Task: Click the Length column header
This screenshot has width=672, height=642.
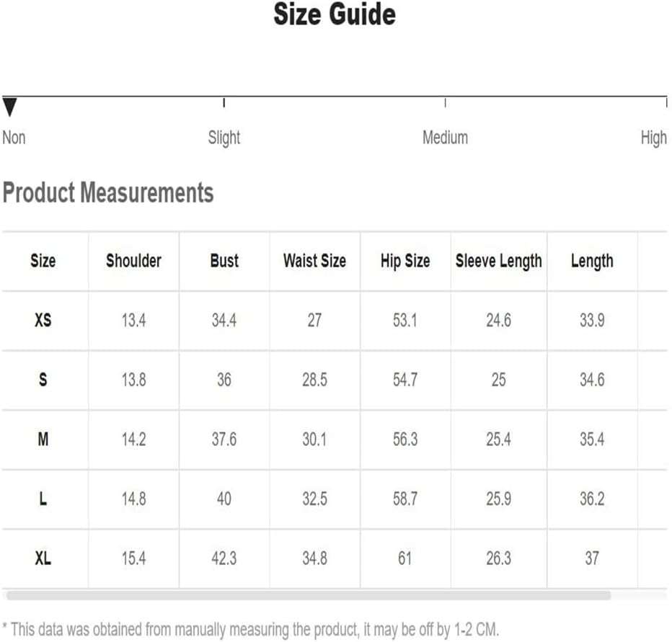Action: [592, 261]
